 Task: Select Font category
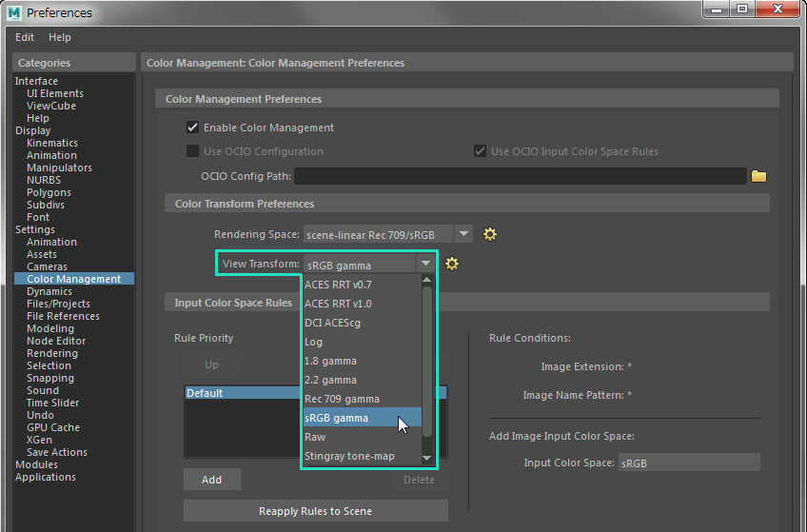38,217
